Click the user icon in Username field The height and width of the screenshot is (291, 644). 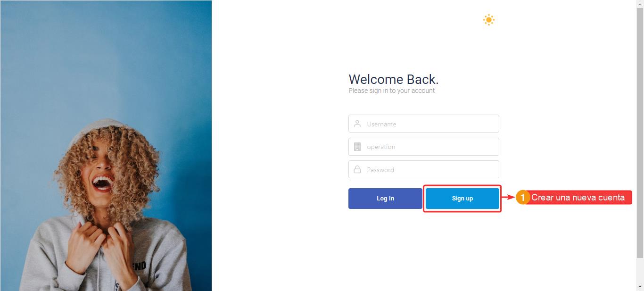pyautogui.click(x=357, y=124)
